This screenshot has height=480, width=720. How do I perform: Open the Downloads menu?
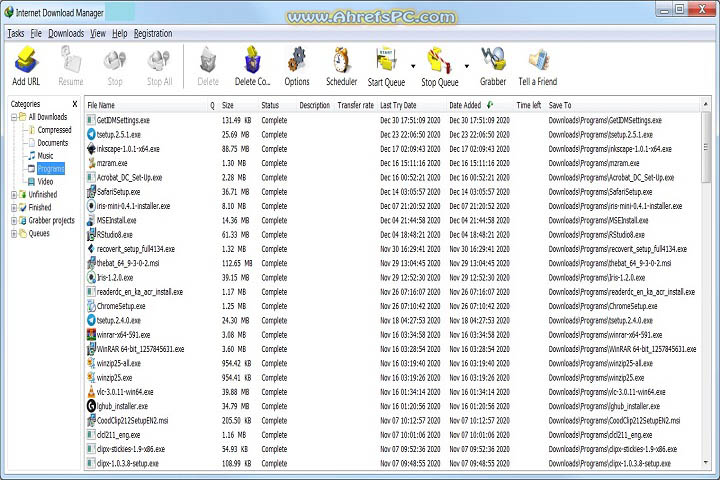point(66,34)
